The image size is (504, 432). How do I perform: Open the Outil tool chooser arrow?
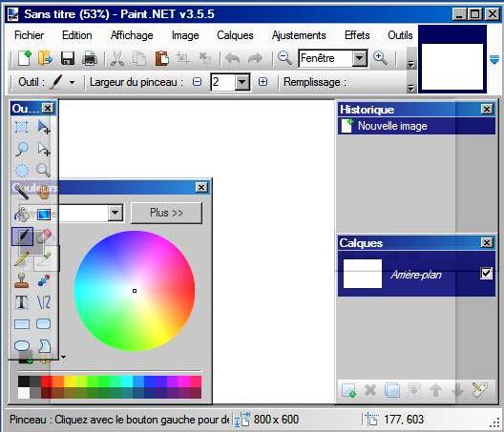[72, 83]
